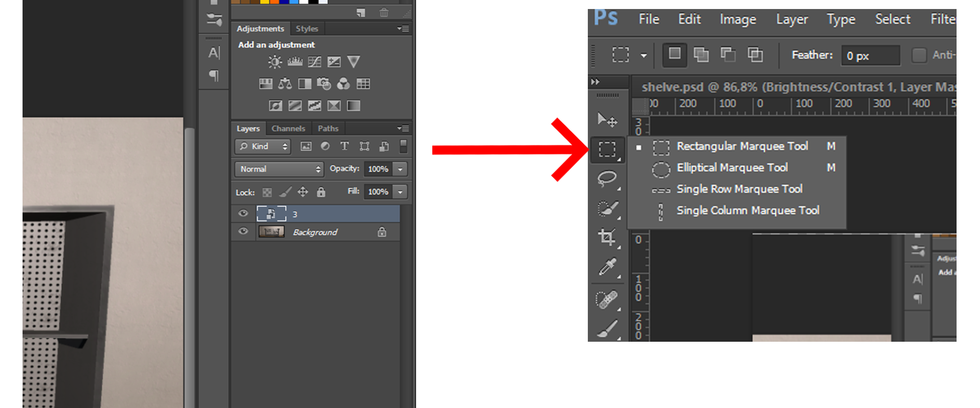Hide layer 3 using its eye icon

[243, 213]
